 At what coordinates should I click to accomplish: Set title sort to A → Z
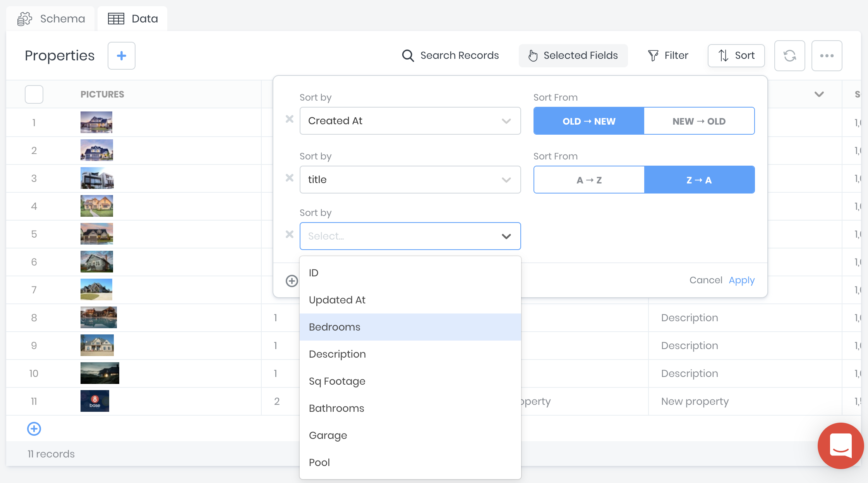tap(589, 180)
